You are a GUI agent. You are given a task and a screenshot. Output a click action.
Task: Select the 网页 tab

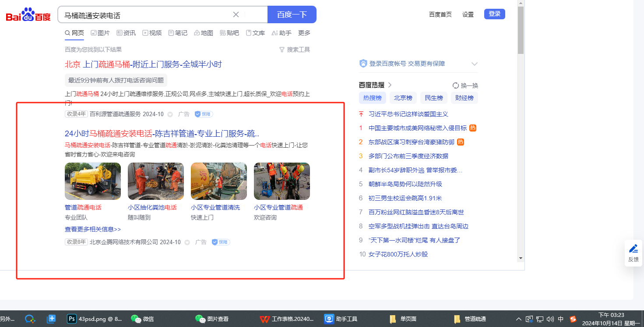tap(74, 33)
